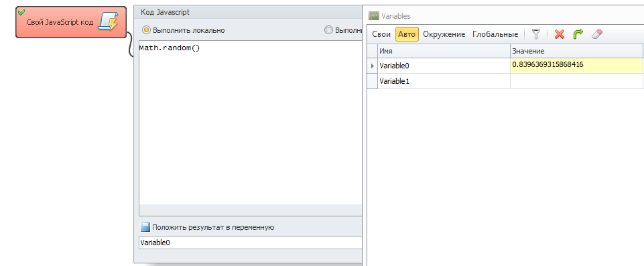Switch to the 'Свои' variables tab
This screenshot has width=644, height=266.
click(x=381, y=34)
